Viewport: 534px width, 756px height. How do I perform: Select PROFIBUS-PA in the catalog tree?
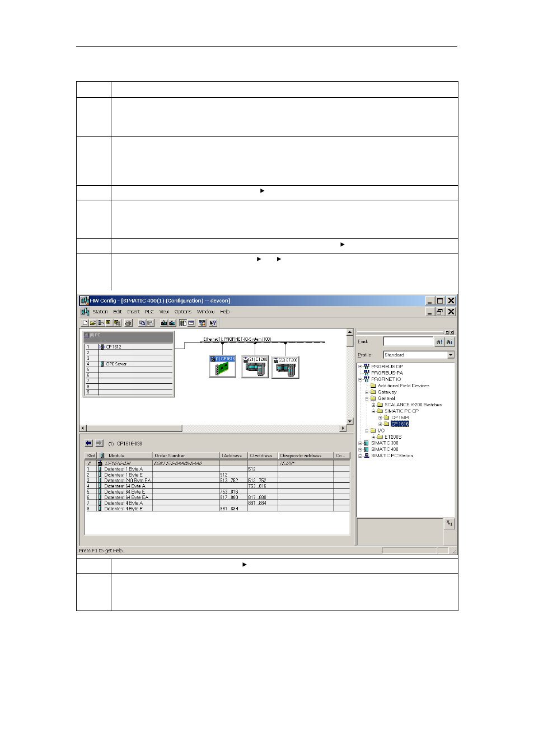pyautogui.click(x=387, y=373)
